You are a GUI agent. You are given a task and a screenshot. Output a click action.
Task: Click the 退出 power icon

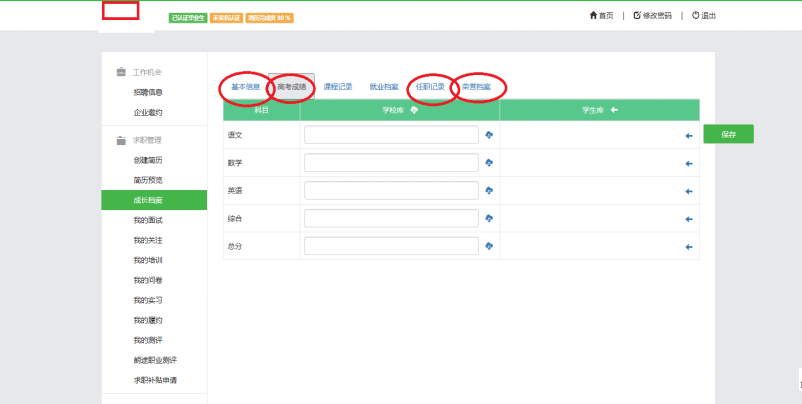pos(695,16)
